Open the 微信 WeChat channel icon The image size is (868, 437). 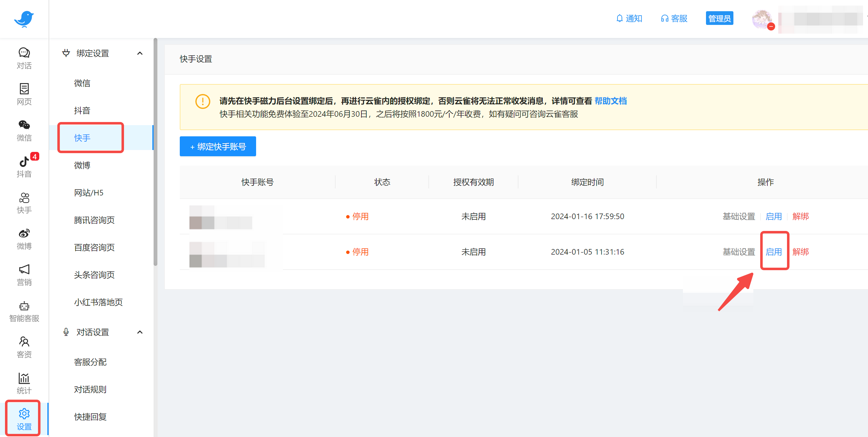24,130
